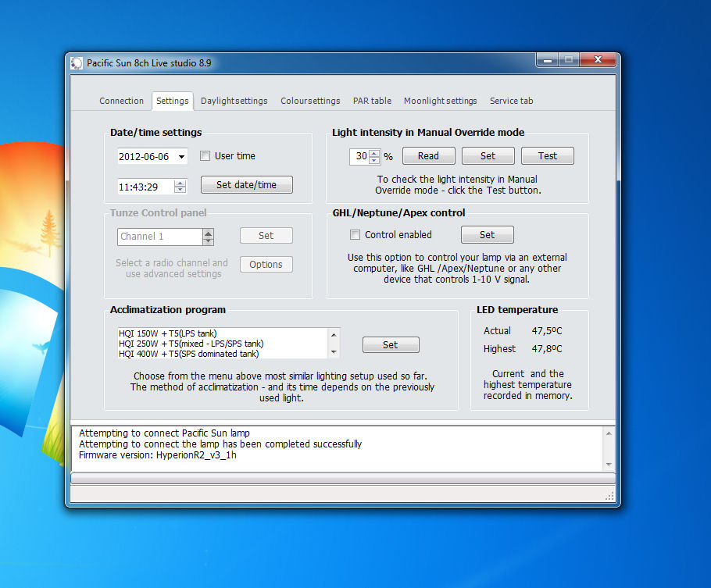711x588 pixels.
Task: Close the Pacific Sun Live studio window
Action: (598, 60)
